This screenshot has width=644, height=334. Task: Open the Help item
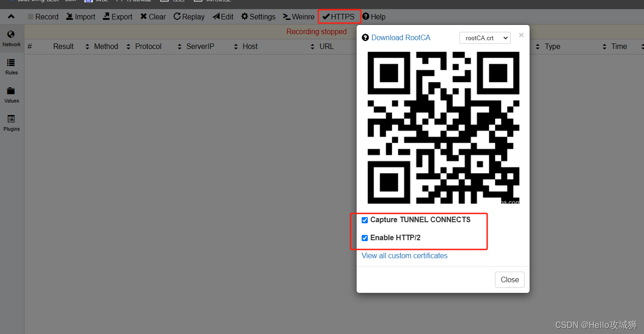point(374,17)
